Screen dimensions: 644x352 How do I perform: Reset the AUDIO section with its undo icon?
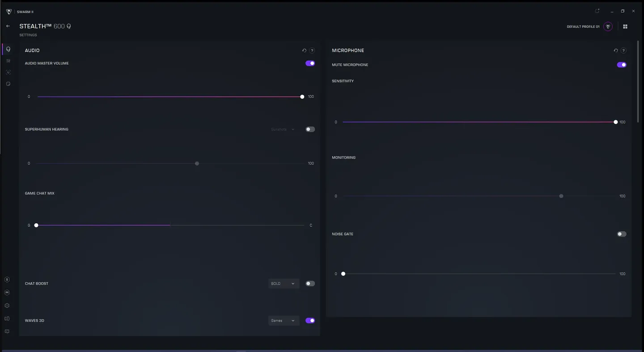pos(304,51)
